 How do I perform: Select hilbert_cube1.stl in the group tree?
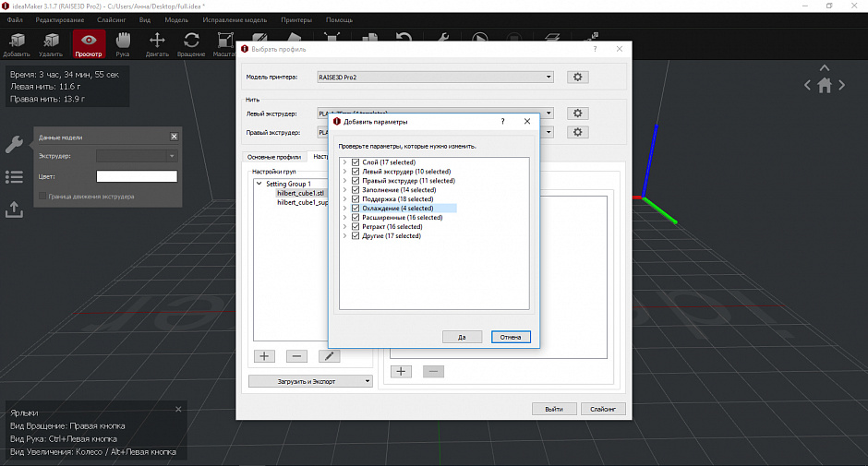click(301, 193)
